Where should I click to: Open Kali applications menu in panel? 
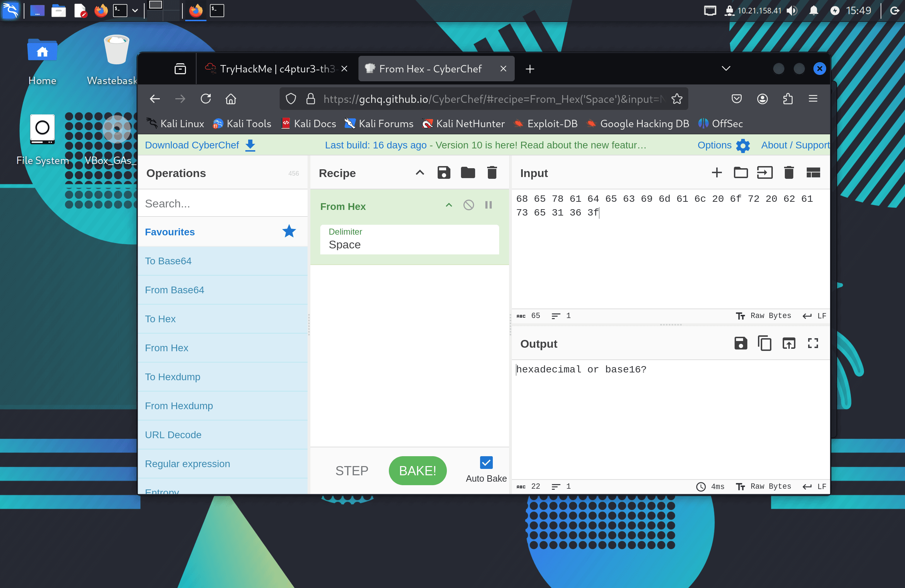coord(10,10)
